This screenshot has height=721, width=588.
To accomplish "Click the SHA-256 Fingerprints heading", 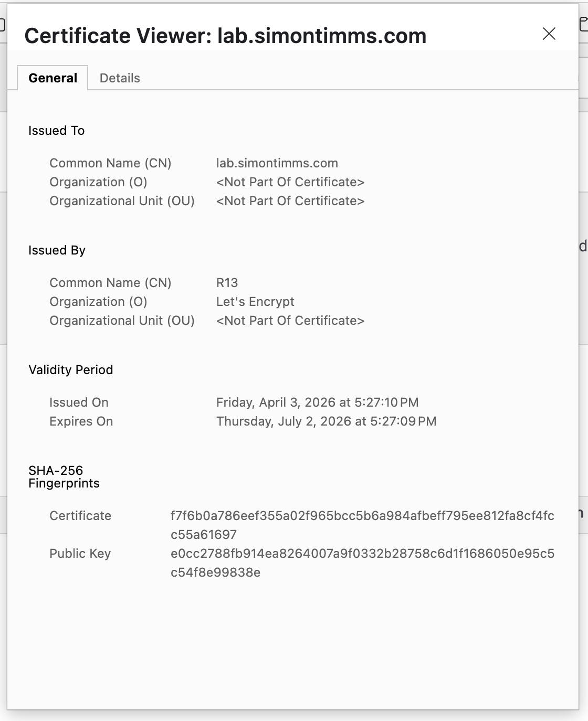I will click(64, 476).
